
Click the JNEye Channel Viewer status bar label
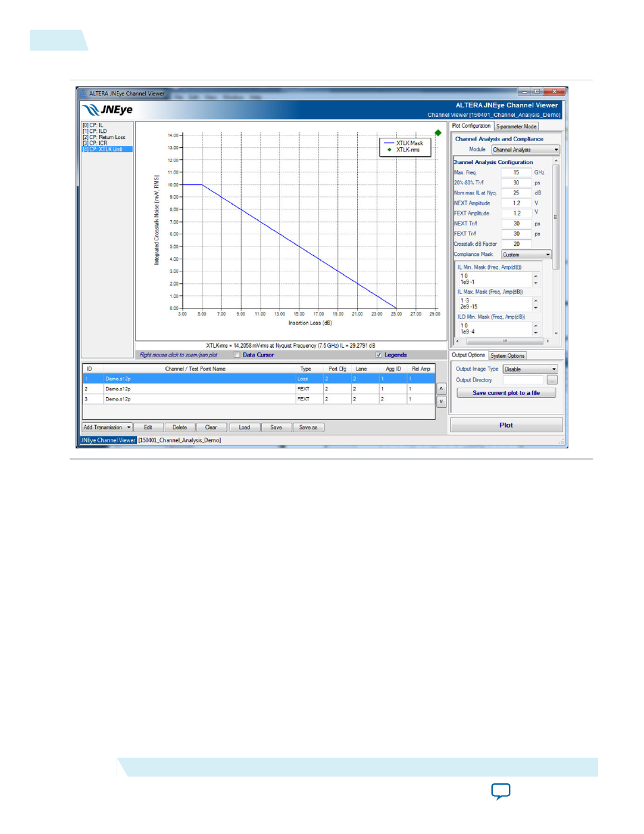tap(108, 440)
